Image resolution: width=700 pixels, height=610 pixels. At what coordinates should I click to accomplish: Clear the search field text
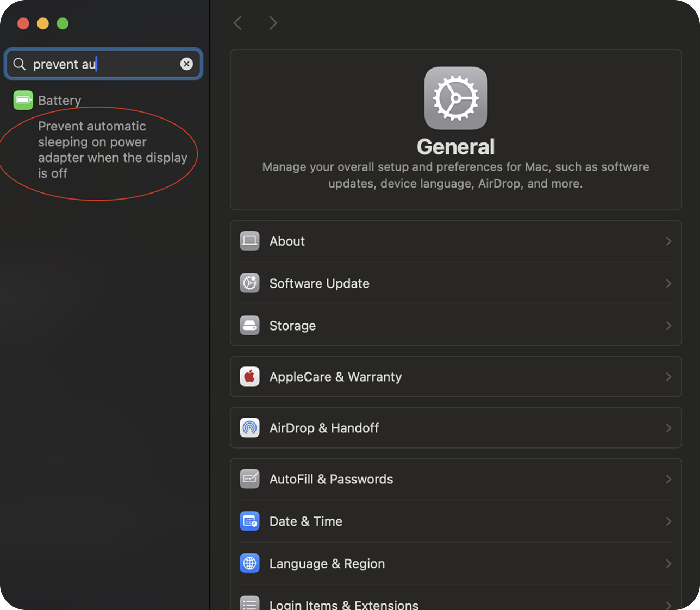186,64
